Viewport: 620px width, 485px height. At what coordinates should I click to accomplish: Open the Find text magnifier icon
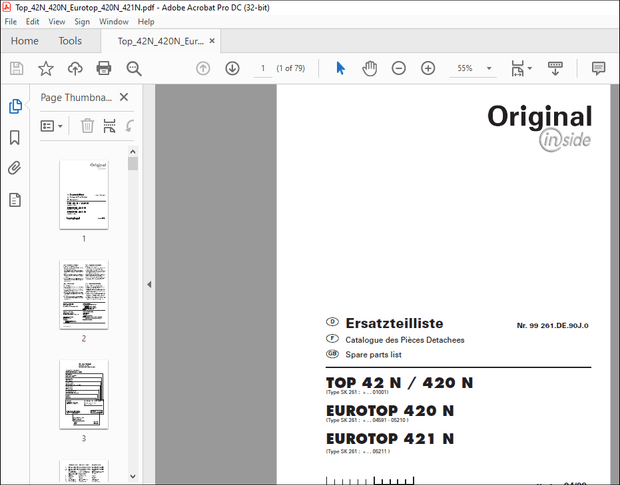tap(134, 68)
